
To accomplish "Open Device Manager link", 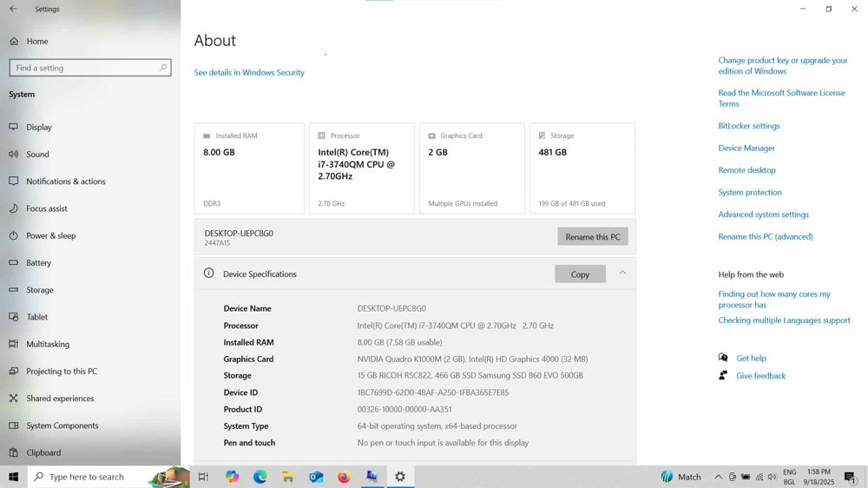I will 746,148.
